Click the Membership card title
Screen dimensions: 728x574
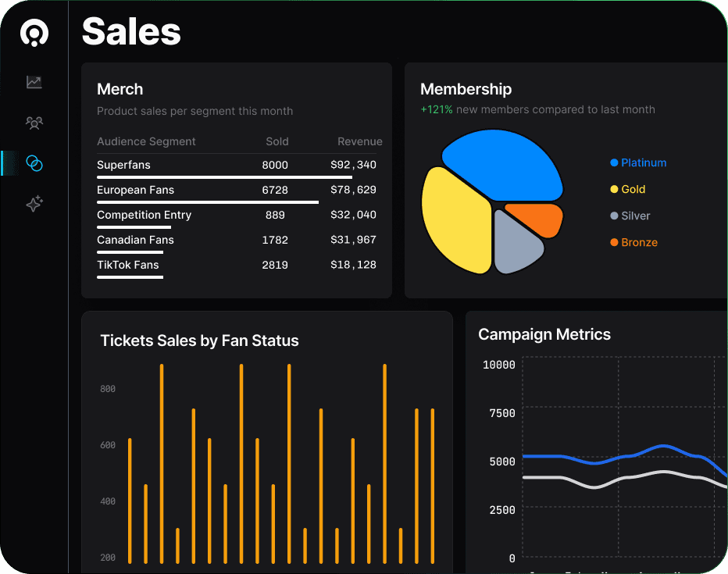coord(466,89)
